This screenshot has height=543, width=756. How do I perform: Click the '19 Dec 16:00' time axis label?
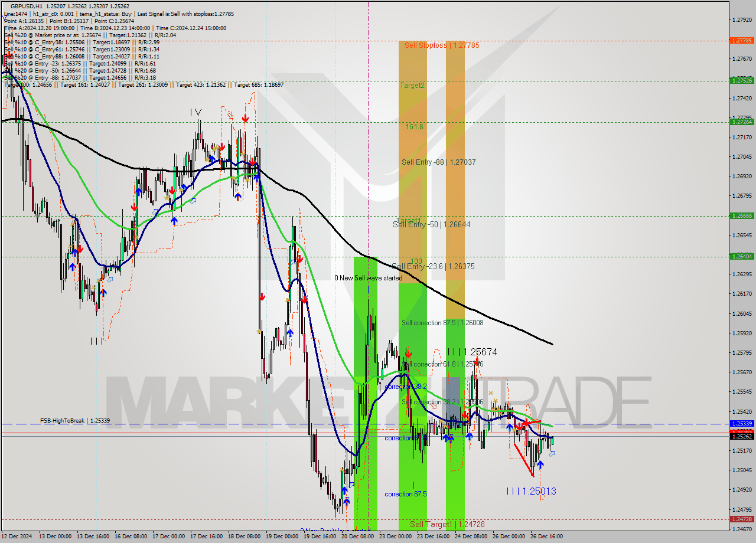coord(320,537)
